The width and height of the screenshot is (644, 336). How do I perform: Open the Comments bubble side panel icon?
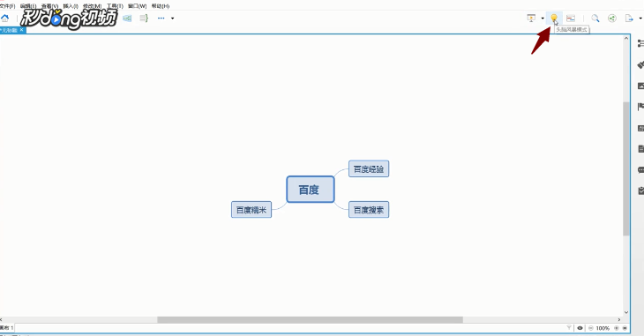640,169
